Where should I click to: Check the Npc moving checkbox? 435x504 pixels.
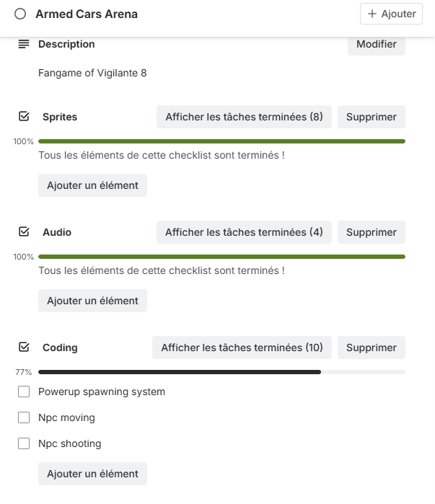coord(24,417)
